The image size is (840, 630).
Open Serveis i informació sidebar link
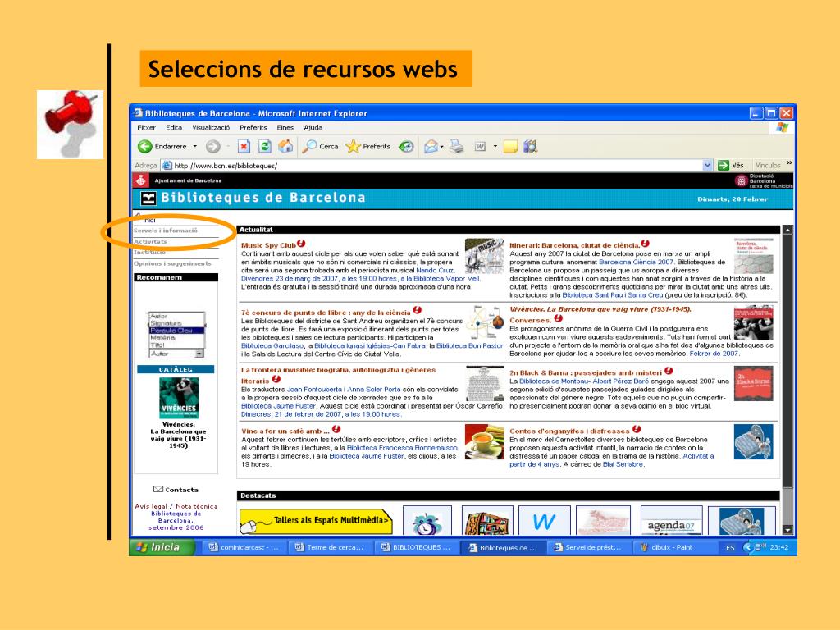pos(166,231)
